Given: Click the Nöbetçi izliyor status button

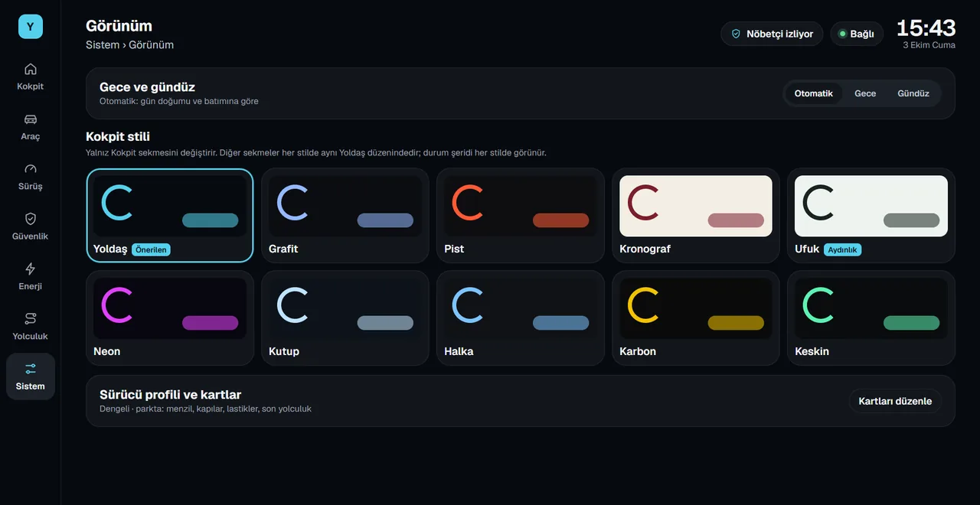Looking at the screenshot, I should pos(772,34).
